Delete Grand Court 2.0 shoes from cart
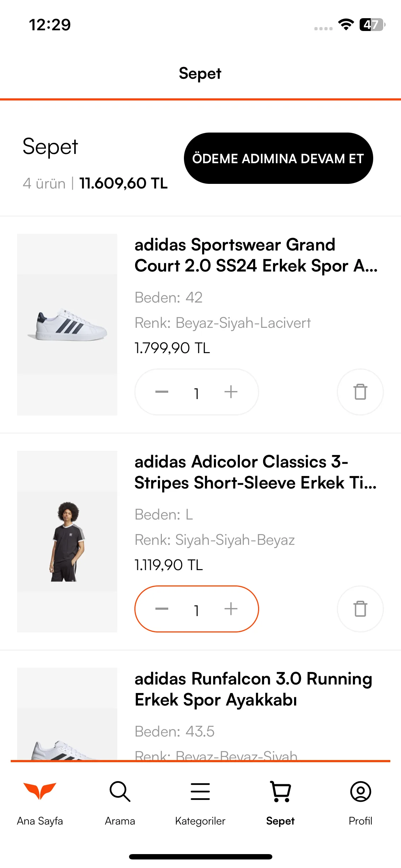Image resolution: width=401 pixels, height=868 pixels. tap(360, 392)
